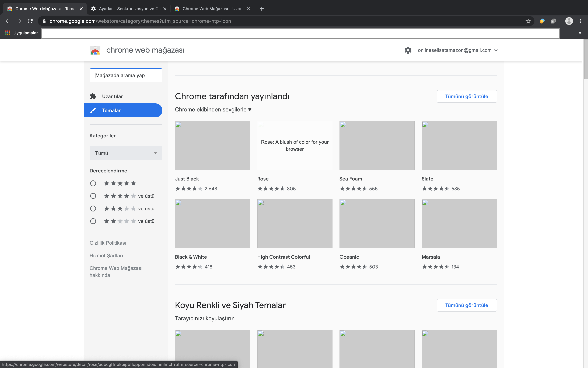
Task: Click the Just Black theme title
Action: pos(187,179)
